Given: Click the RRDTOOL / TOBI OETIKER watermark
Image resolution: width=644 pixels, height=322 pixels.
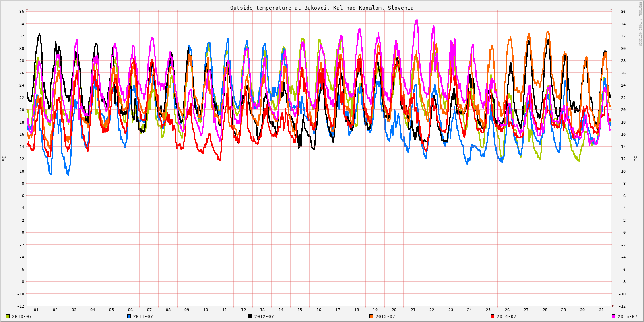Looking at the screenshot, I should tap(640, 24).
